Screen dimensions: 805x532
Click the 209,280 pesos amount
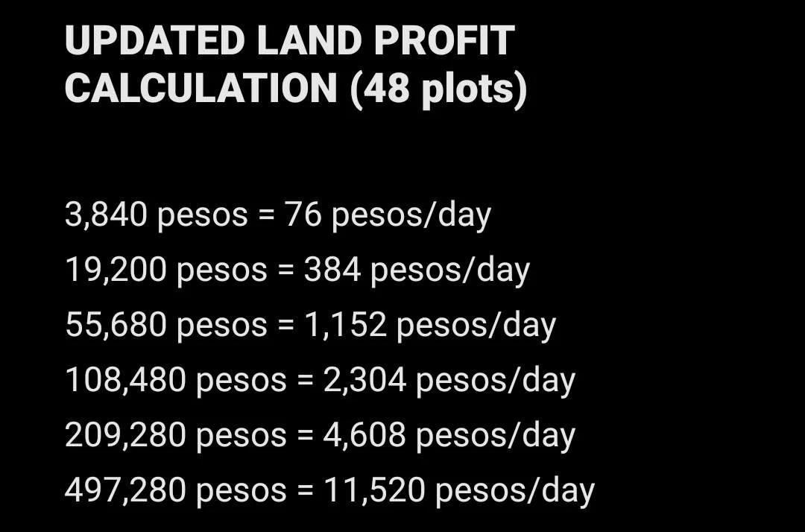(x=176, y=435)
